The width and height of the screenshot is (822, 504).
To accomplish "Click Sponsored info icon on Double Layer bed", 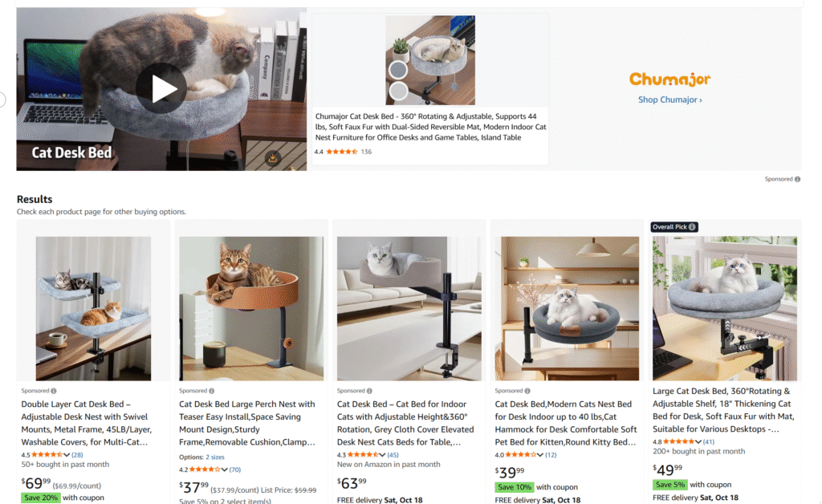I will pos(54,391).
